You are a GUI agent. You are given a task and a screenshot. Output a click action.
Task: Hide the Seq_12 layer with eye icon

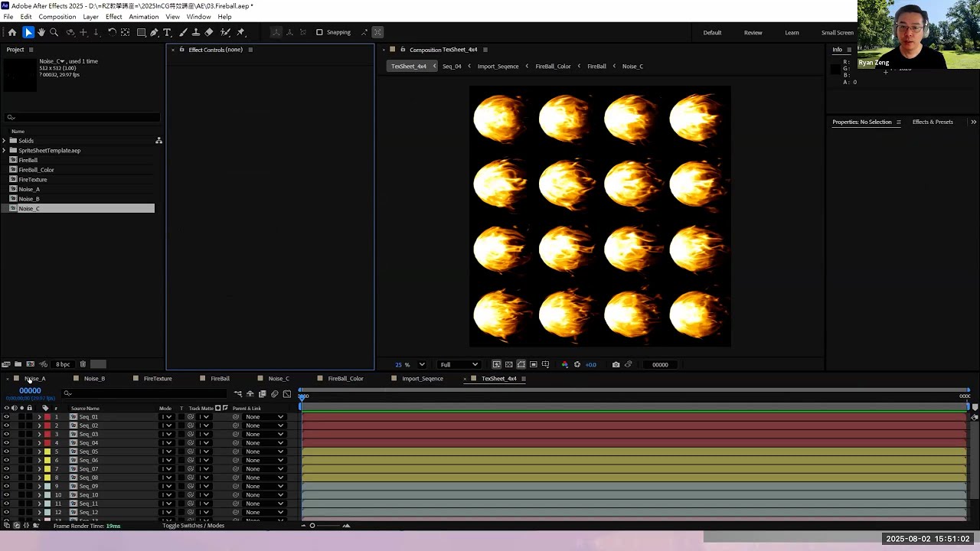(x=6, y=512)
